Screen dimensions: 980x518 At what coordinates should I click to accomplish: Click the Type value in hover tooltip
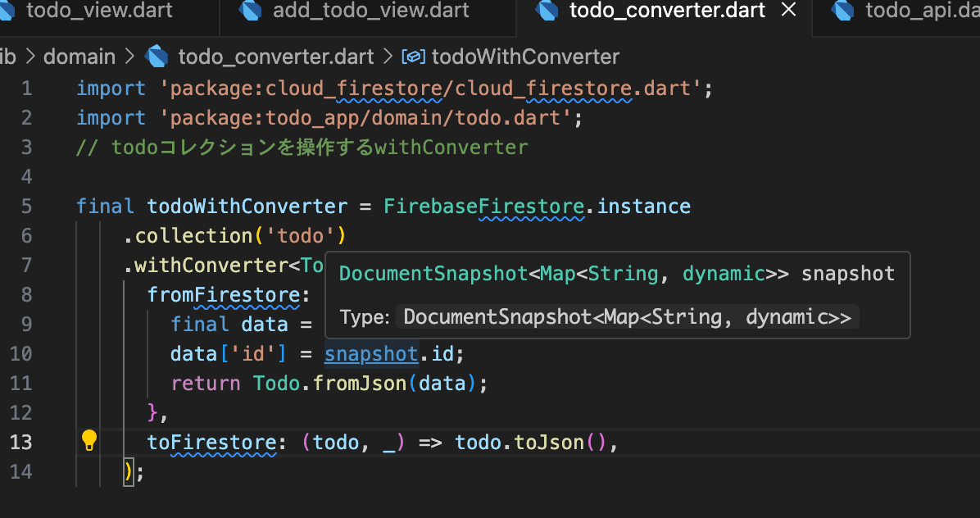627,317
